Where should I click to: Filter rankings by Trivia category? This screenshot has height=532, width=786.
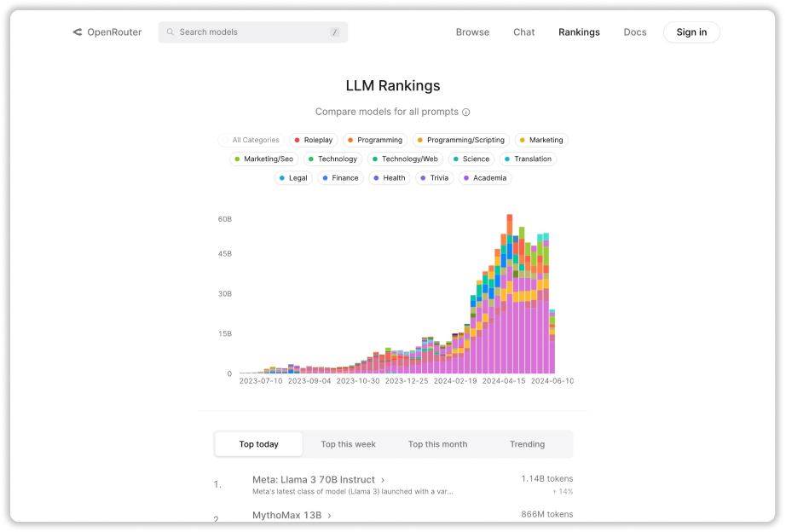click(435, 178)
